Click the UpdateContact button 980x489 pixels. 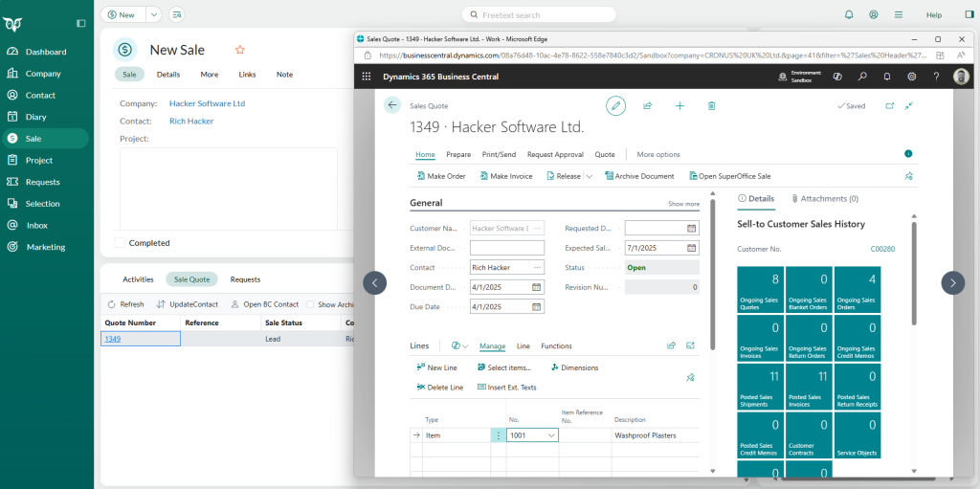(188, 304)
